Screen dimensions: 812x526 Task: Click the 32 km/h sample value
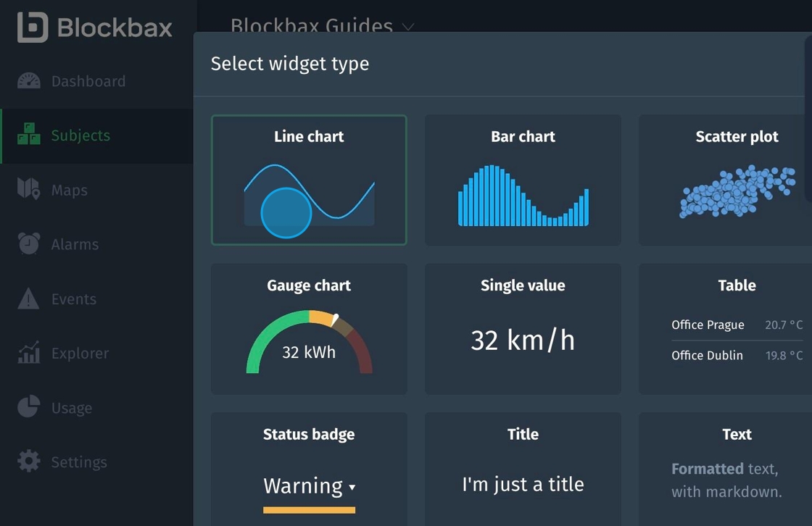pos(523,340)
